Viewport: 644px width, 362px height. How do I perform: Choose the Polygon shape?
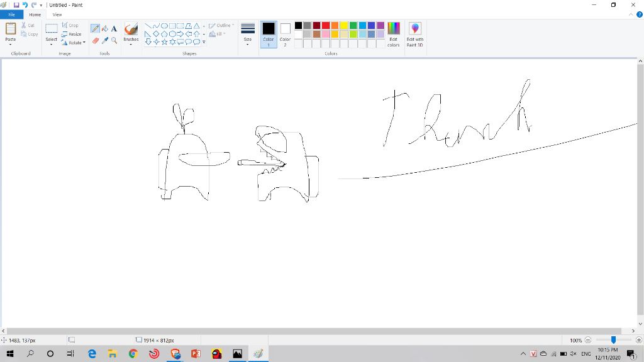[x=189, y=26]
